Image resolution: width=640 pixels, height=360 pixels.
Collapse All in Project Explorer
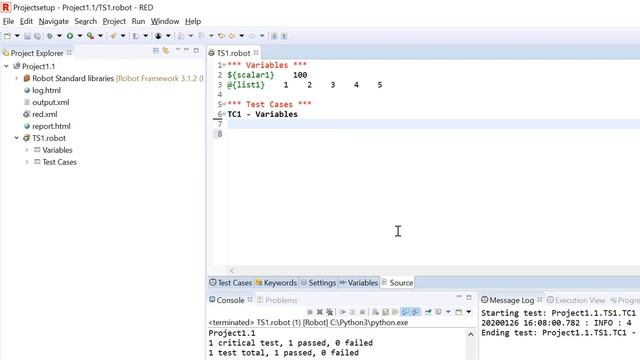coord(156,51)
